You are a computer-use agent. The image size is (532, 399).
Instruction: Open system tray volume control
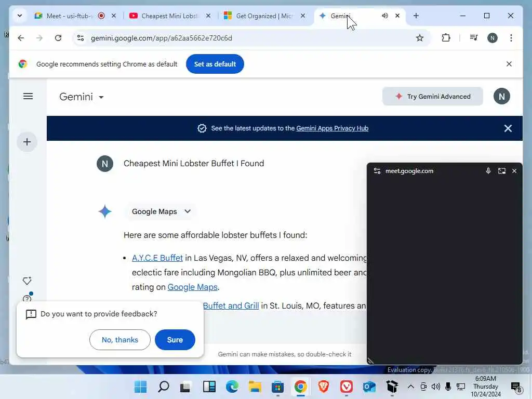436,387
